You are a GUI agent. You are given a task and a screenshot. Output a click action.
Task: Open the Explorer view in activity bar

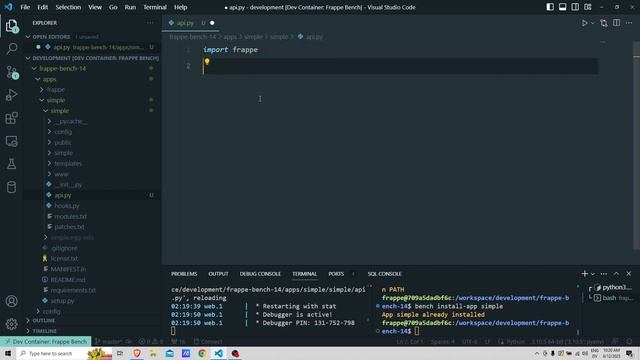11,26
